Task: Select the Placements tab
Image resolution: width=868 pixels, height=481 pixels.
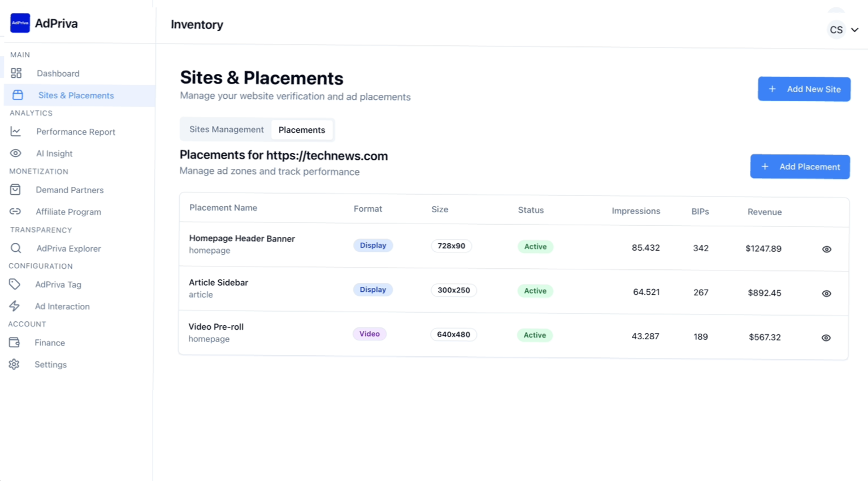Action: tap(302, 130)
